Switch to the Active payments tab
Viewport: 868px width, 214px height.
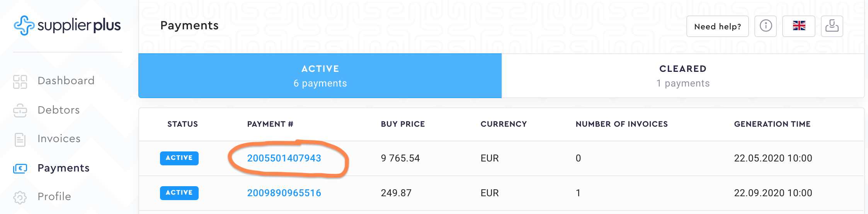pos(320,76)
